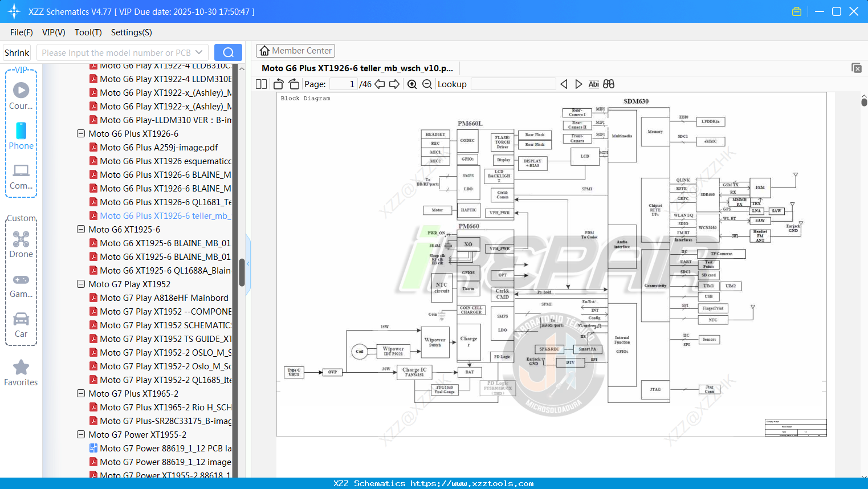868x489 pixels.
Task: Toggle the Abi text match option
Action: point(594,84)
